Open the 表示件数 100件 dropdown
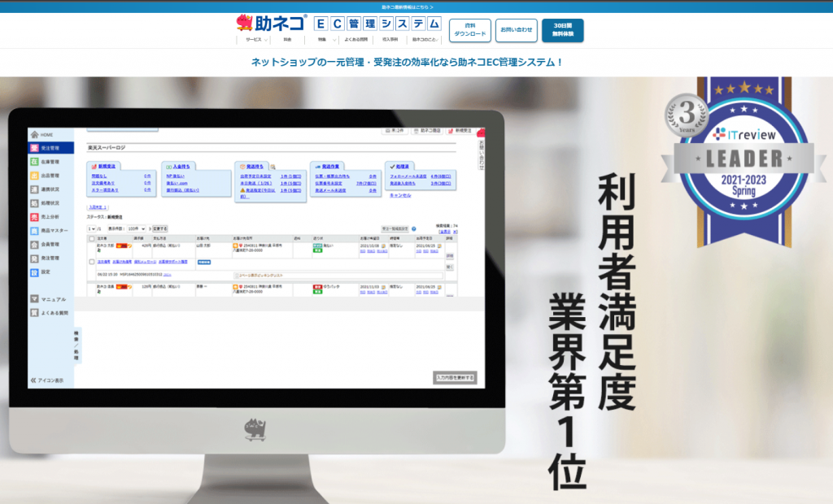The image size is (833, 504). point(136,228)
